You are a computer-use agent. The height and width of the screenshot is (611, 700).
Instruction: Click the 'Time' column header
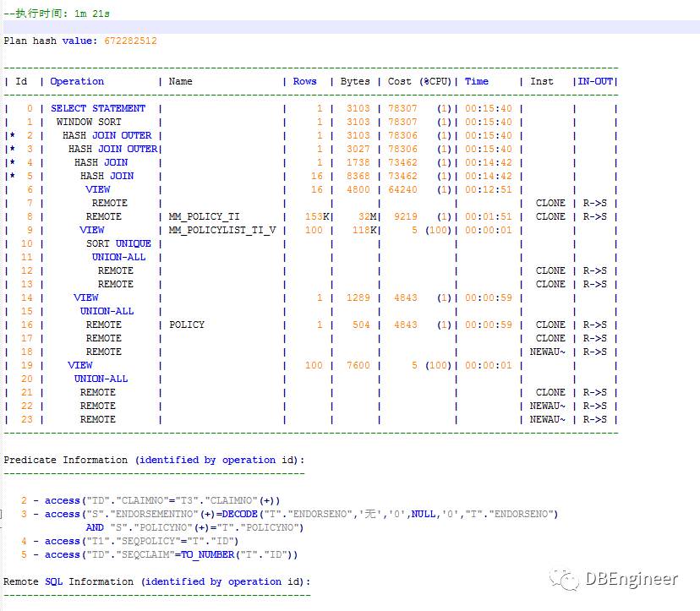(x=476, y=81)
